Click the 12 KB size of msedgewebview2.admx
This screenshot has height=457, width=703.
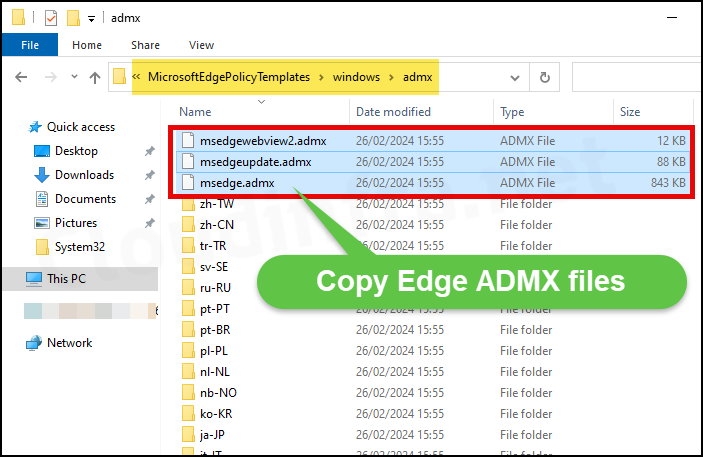pyautogui.click(x=671, y=141)
